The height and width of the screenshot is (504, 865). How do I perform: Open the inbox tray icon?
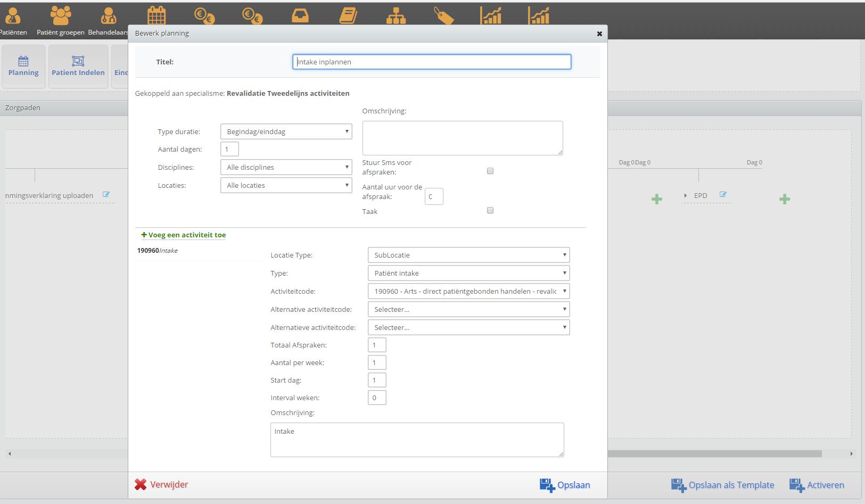[x=300, y=16]
